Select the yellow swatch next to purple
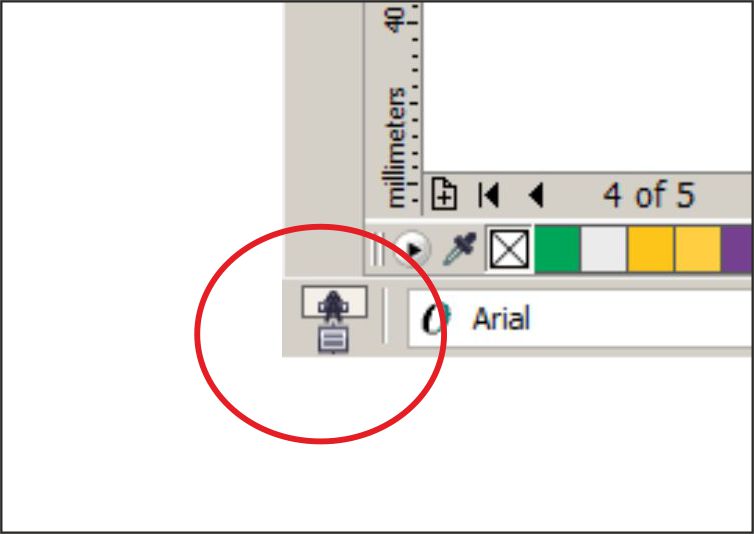This screenshot has height=534, width=754. click(x=698, y=249)
